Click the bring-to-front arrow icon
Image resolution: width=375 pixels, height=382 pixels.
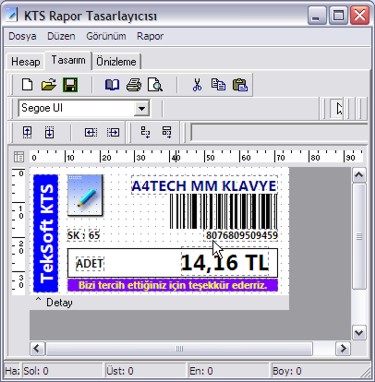tap(27, 132)
